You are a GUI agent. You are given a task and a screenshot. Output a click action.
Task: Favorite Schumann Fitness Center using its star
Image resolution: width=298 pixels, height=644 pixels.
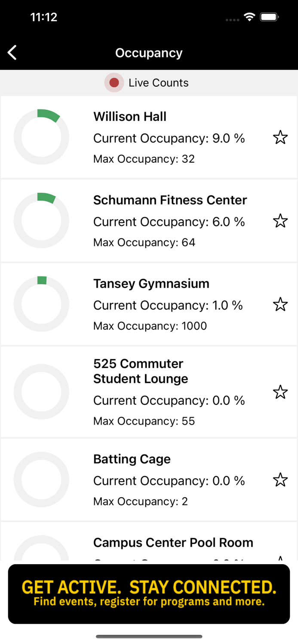[x=280, y=220]
